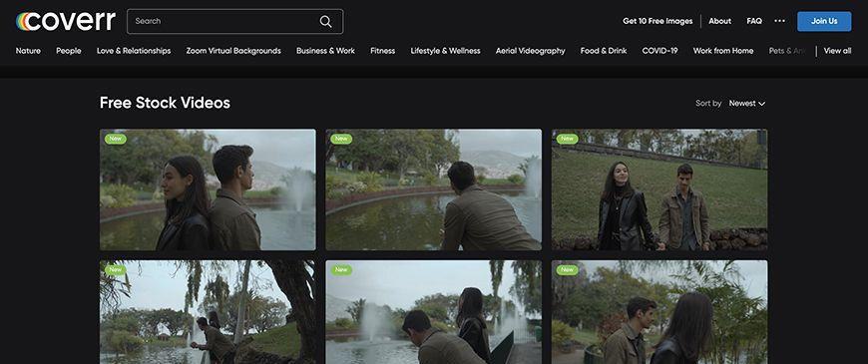This screenshot has width=868, height=364.
Task: Open Aerial Videography category
Action: coord(531,51)
